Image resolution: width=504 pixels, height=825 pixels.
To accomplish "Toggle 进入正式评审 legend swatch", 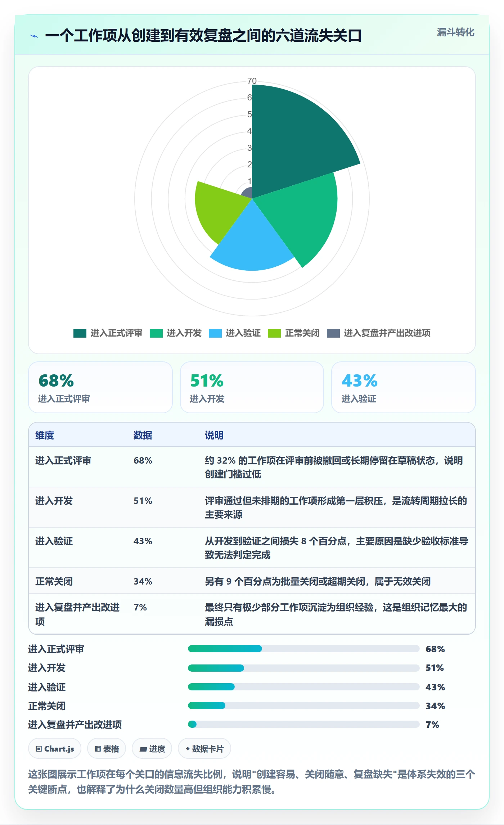I will point(80,333).
